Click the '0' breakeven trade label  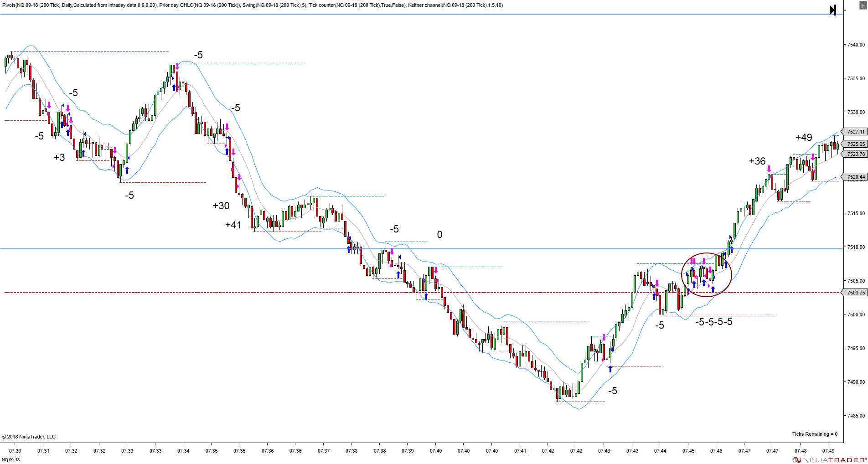439,234
